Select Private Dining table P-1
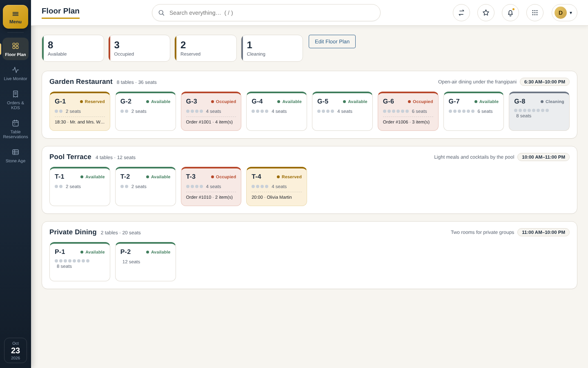588x368 pixels. point(80,262)
